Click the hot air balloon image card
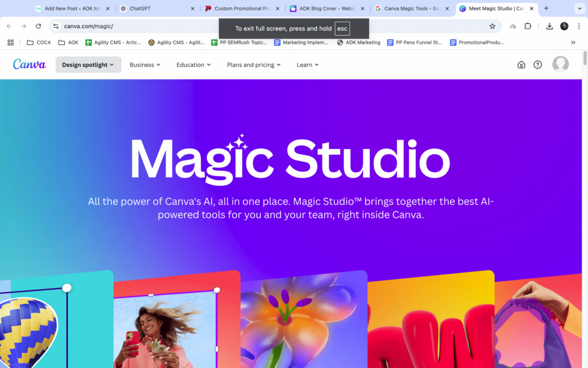Image resolution: width=588 pixels, height=368 pixels. tap(56, 319)
